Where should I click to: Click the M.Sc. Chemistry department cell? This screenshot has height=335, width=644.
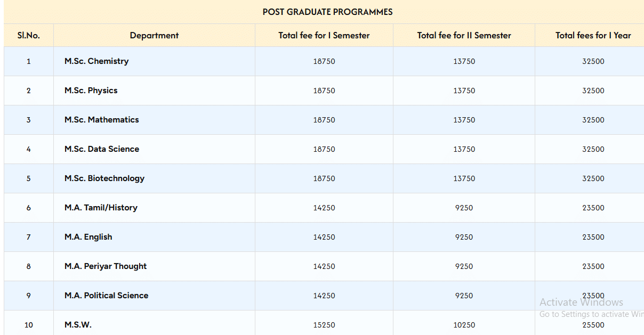click(x=96, y=61)
